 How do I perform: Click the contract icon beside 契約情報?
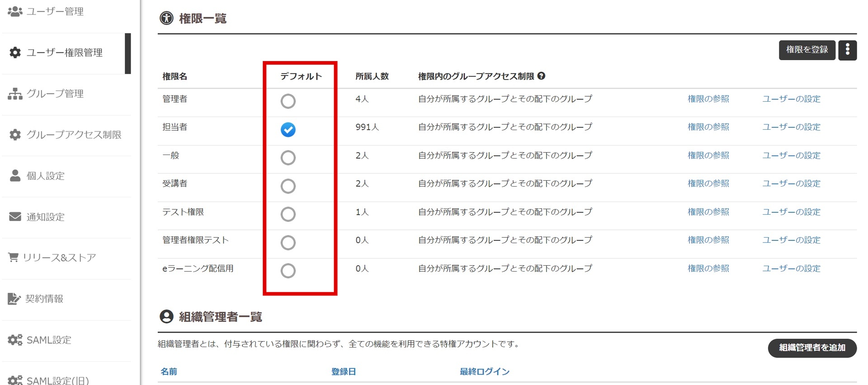(14, 299)
